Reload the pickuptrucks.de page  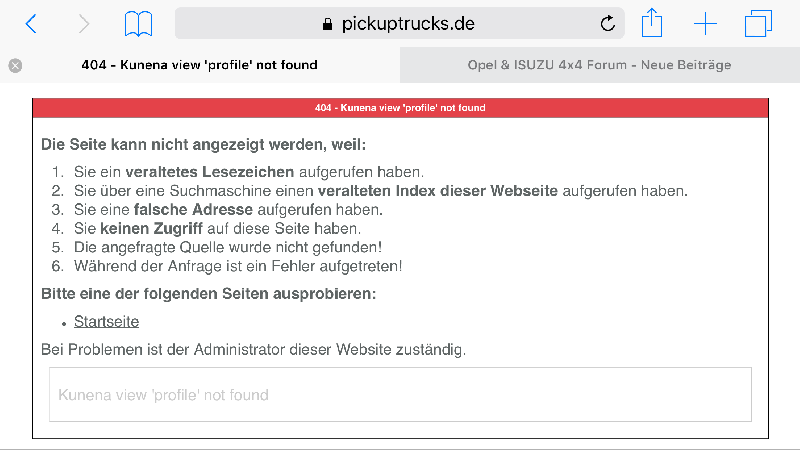coord(607,23)
